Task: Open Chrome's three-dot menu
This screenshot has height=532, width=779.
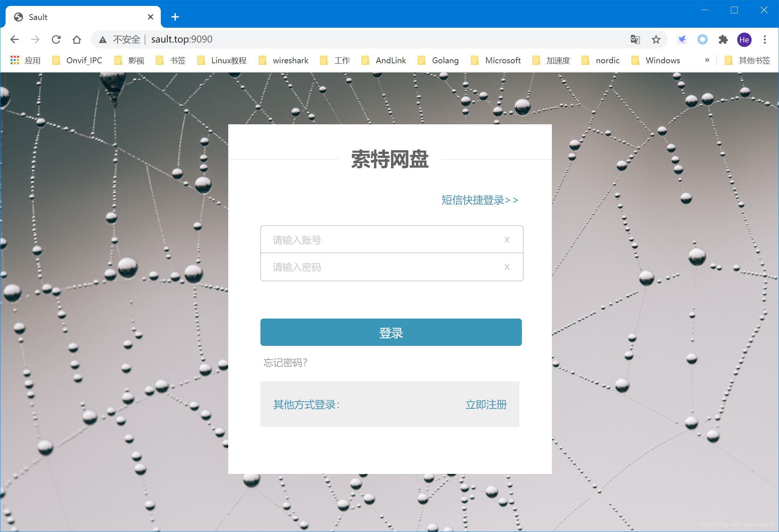Action: click(765, 39)
